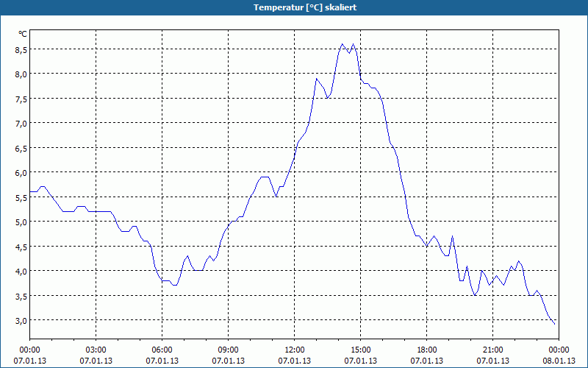Click the curve's end point near midnight
The image size is (588, 368).
coord(555,324)
